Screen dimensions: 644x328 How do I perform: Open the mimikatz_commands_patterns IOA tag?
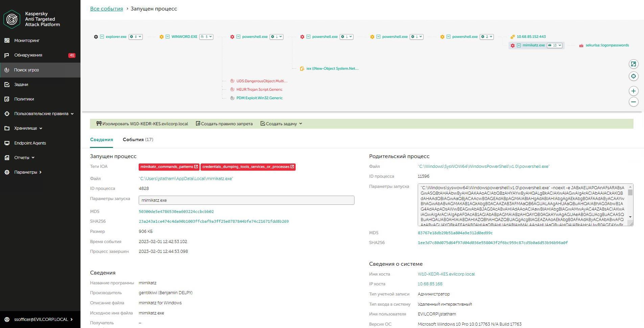pos(169,167)
